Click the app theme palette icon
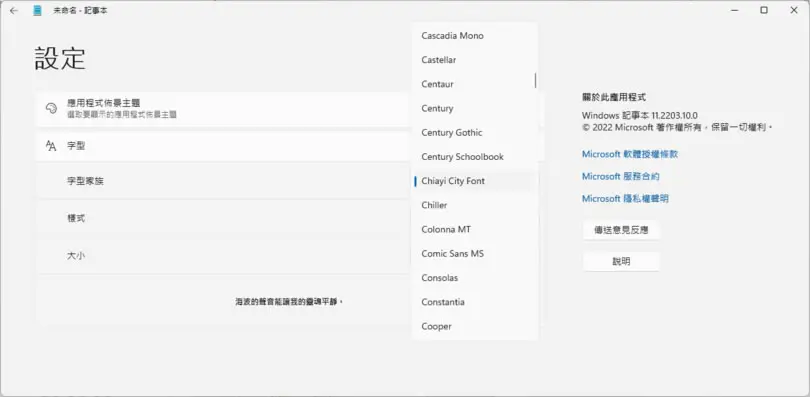This screenshot has width=810, height=397. pyautogui.click(x=51, y=108)
